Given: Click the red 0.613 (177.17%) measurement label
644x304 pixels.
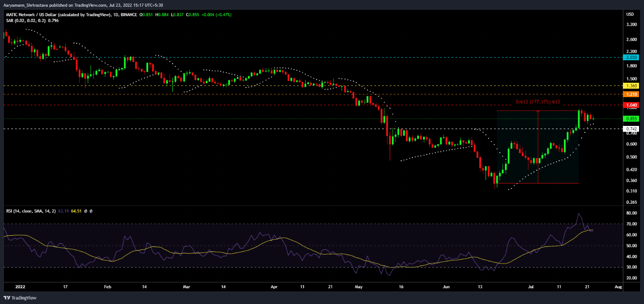Looking at the screenshot, I should tap(538, 102).
